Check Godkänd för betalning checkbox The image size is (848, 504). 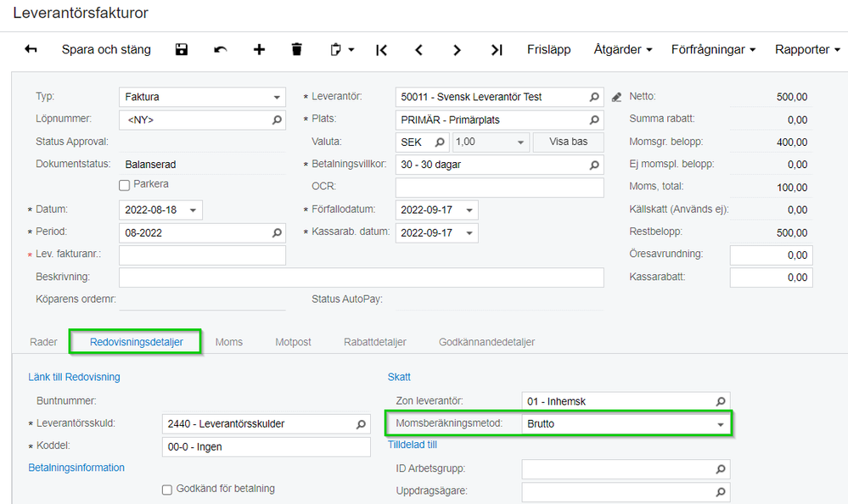click(x=167, y=490)
